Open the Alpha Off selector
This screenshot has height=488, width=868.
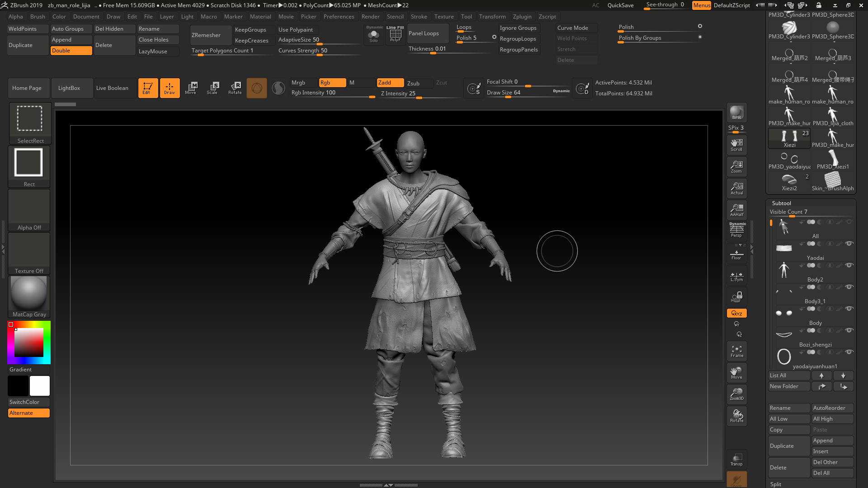tap(29, 210)
